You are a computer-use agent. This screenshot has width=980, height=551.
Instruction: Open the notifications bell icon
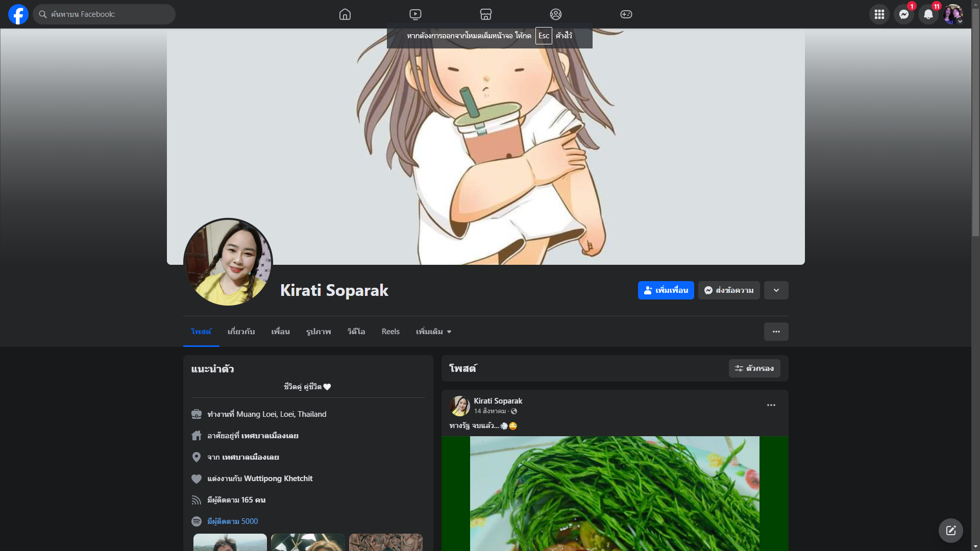click(928, 14)
